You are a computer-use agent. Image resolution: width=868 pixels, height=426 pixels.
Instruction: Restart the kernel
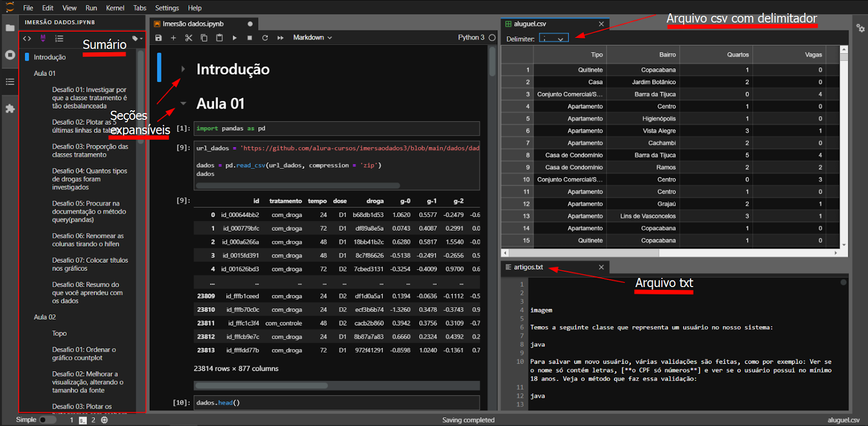(x=265, y=38)
